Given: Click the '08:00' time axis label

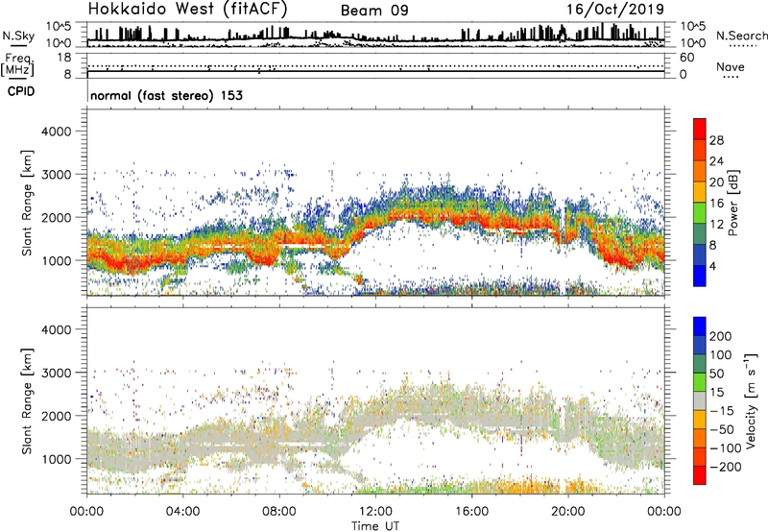Looking at the screenshot, I should [x=279, y=512].
